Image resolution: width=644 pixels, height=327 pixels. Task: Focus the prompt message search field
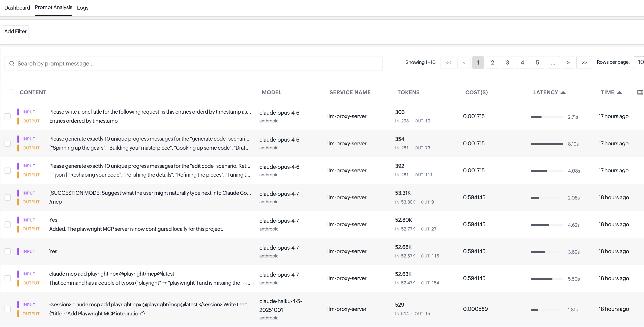[x=193, y=63]
